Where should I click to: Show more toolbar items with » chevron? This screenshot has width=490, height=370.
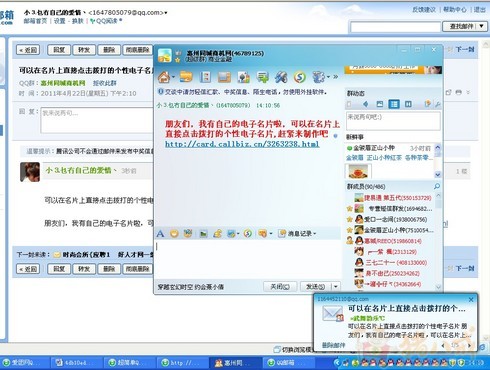(x=335, y=77)
